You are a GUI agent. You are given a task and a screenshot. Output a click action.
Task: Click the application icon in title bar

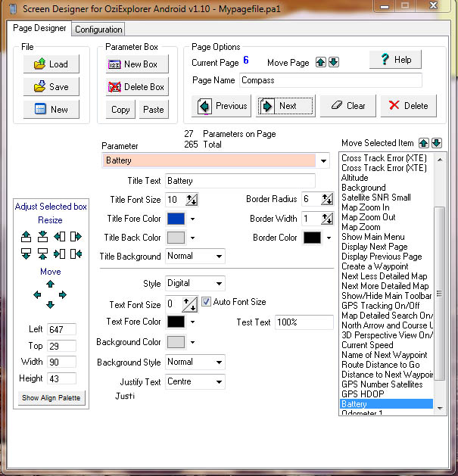point(13,8)
